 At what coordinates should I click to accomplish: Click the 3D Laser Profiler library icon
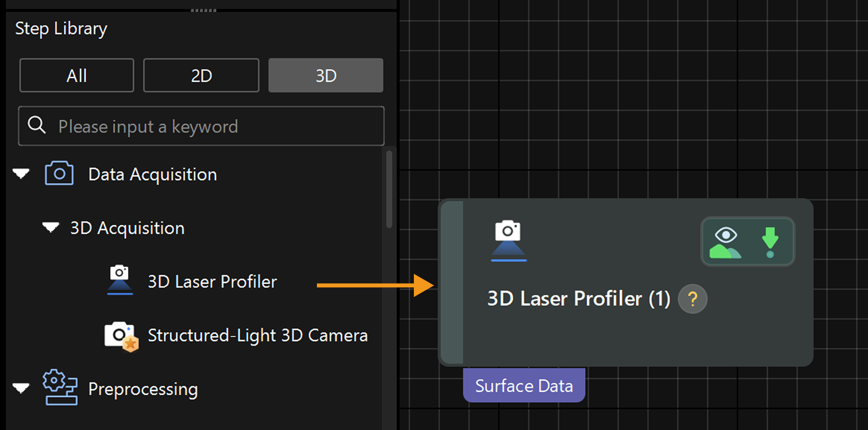point(120,280)
